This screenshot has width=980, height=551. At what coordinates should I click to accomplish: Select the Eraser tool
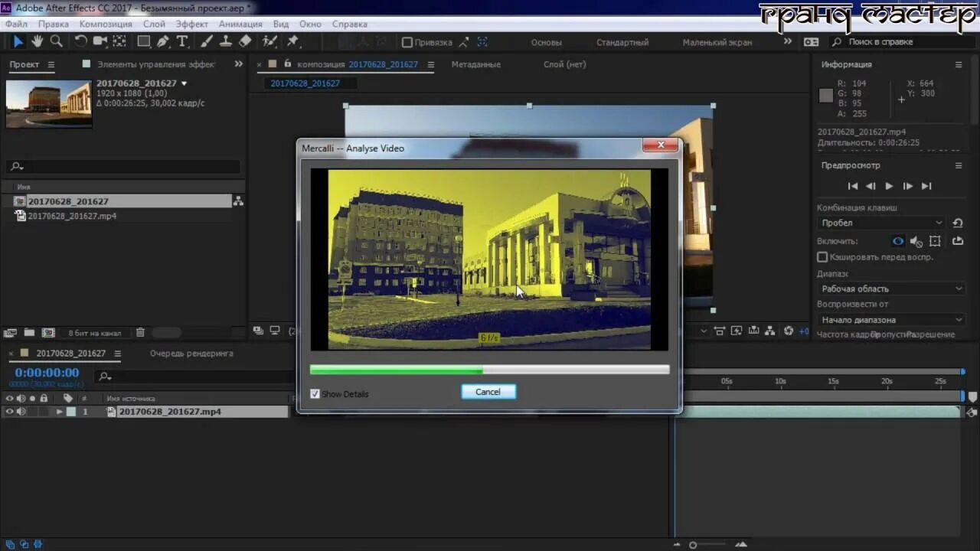[245, 41]
